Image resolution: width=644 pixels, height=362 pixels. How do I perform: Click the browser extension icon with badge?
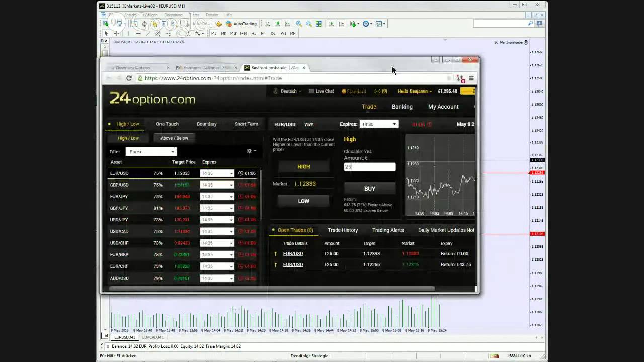460,78
